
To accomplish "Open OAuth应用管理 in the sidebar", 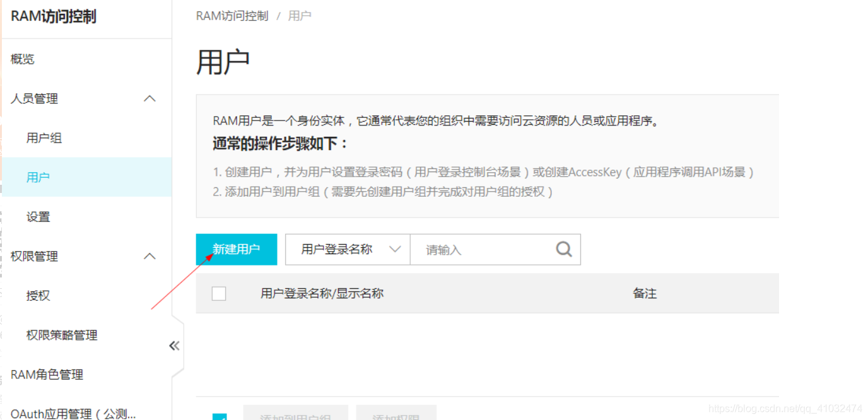I will 72,413.
